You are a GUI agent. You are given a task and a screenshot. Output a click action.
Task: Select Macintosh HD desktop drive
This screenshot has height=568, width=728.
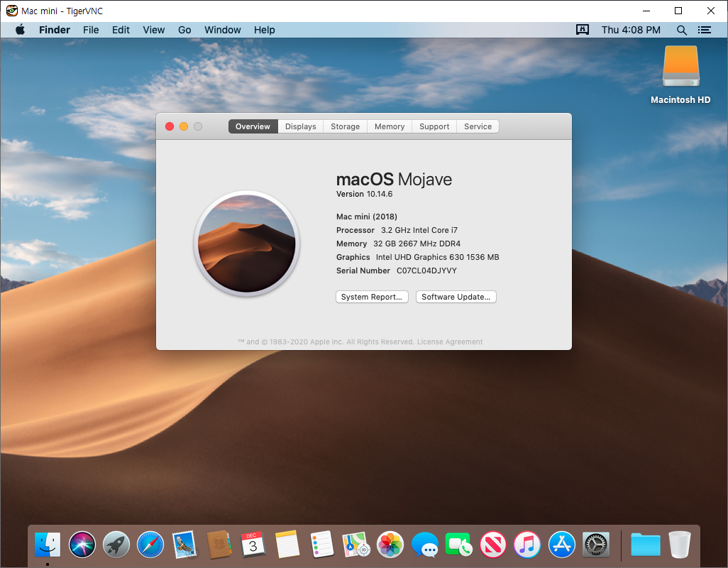(x=680, y=67)
